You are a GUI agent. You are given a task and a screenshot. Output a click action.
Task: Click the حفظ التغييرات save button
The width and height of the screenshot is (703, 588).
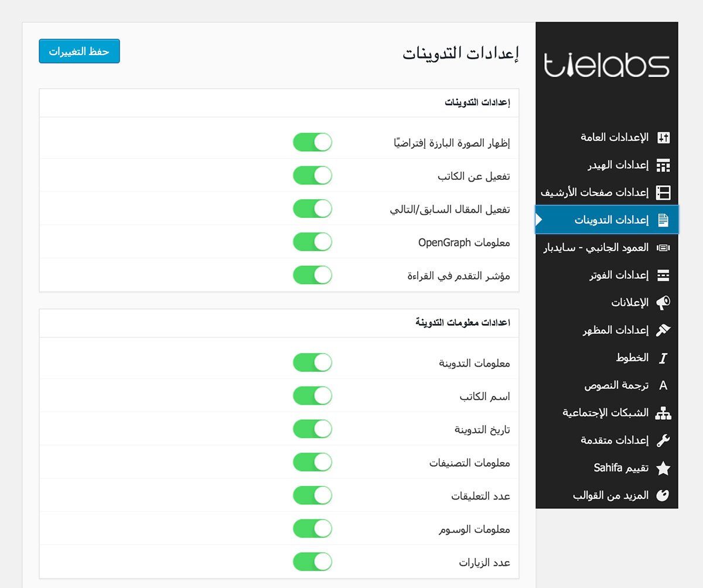tap(79, 51)
